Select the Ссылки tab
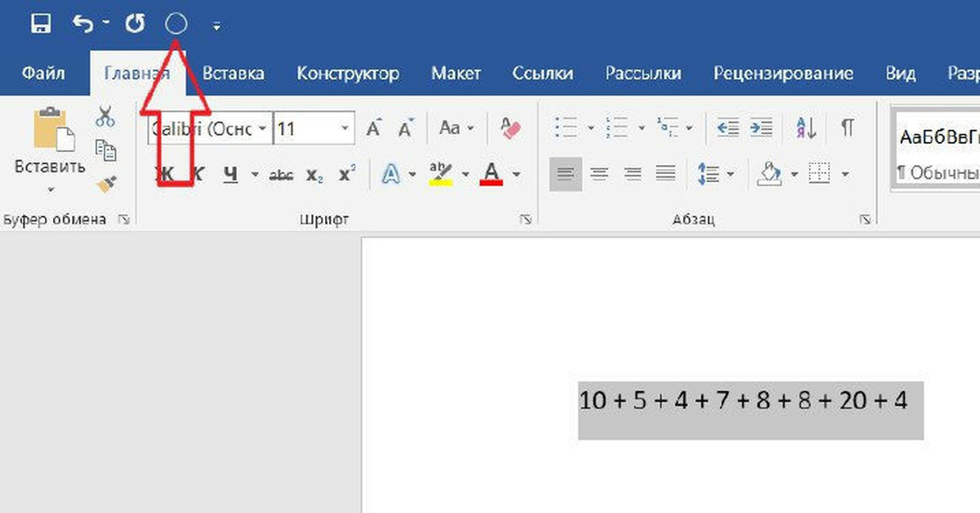Screen dimensions: 980x513 click(542, 74)
